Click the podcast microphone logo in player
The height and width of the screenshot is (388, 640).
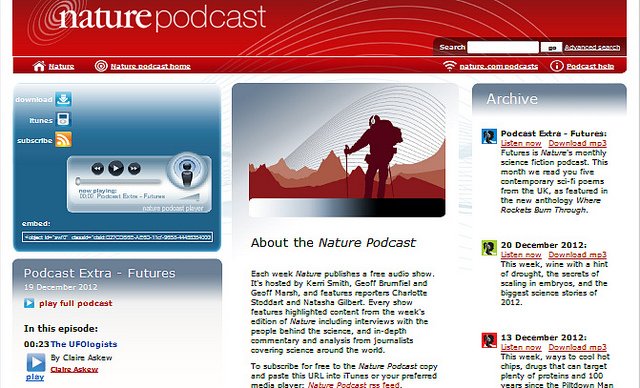[187, 172]
